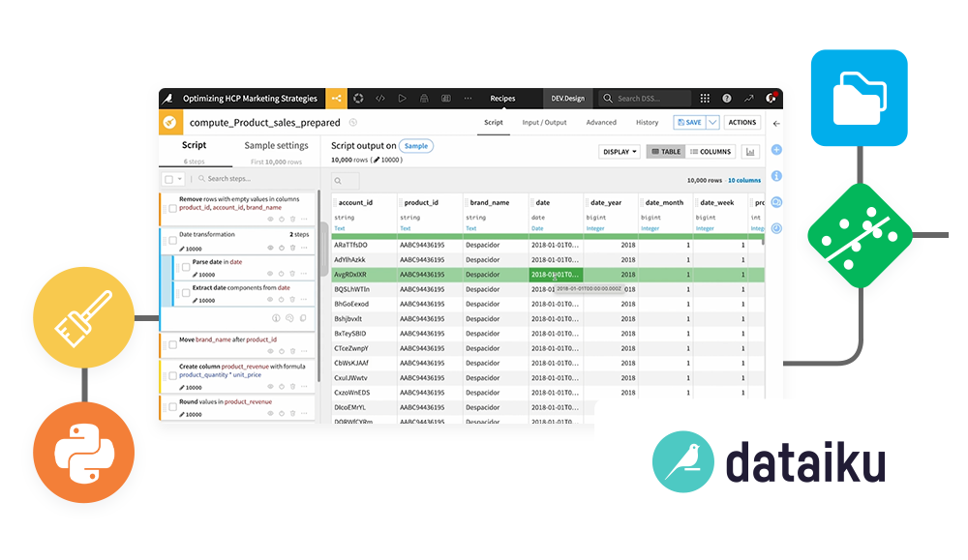Viewport: 968px width, 560px height.
Task: Click the back arrow in the right panel
Action: point(776,124)
